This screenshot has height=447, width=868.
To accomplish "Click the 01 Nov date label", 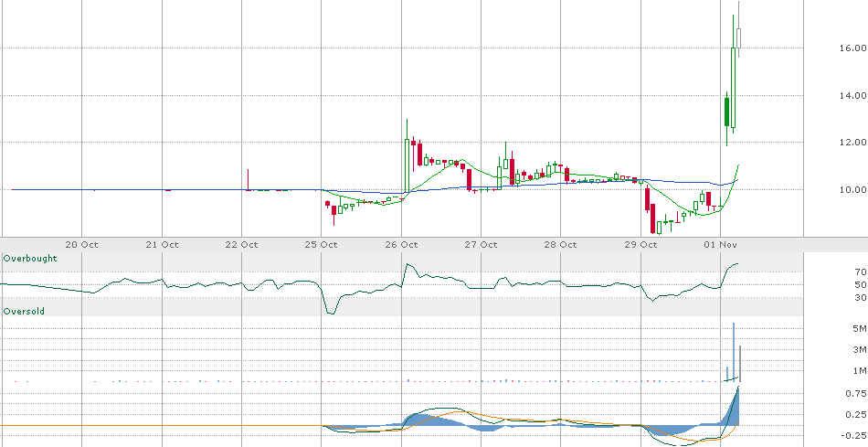I will (720, 245).
